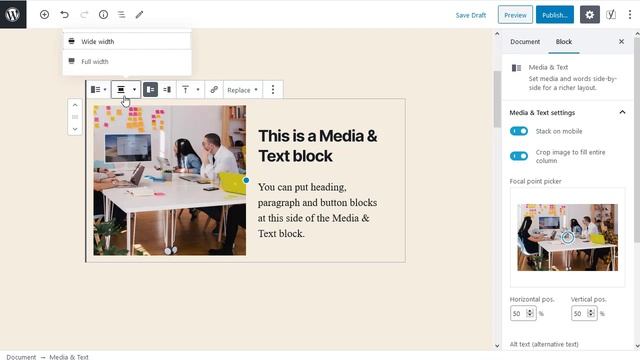This screenshot has height=360, width=640.
Task: Adjust Horizontal pos. stepper arrows
Action: [530, 313]
